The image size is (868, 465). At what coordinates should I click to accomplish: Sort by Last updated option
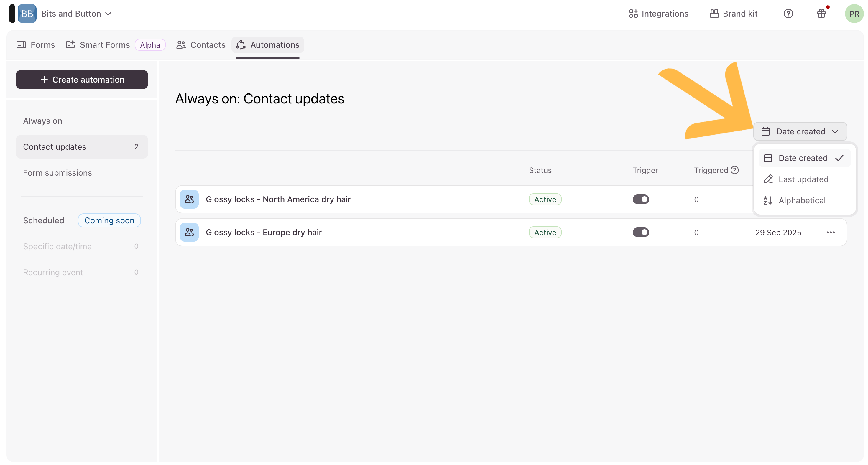point(803,179)
